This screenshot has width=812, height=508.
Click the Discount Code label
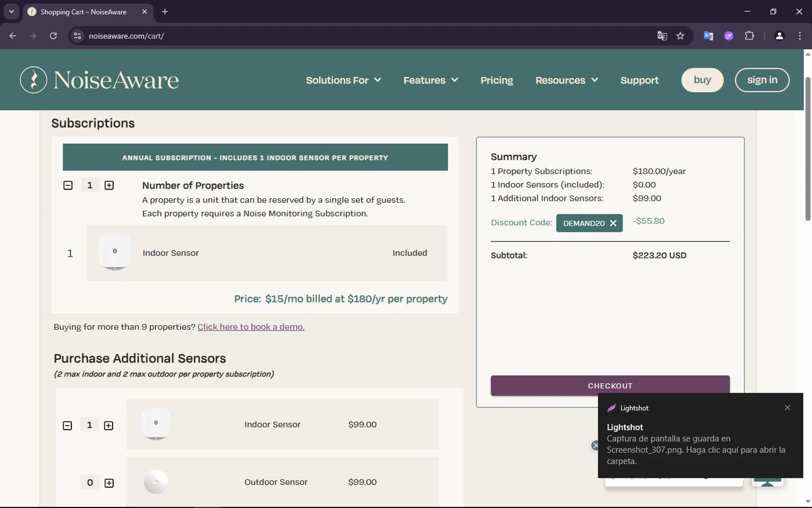(x=521, y=223)
